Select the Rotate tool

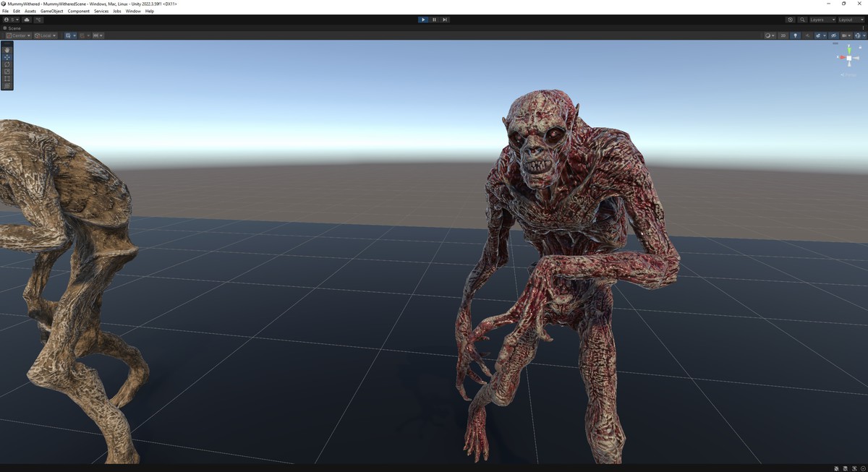coord(7,64)
